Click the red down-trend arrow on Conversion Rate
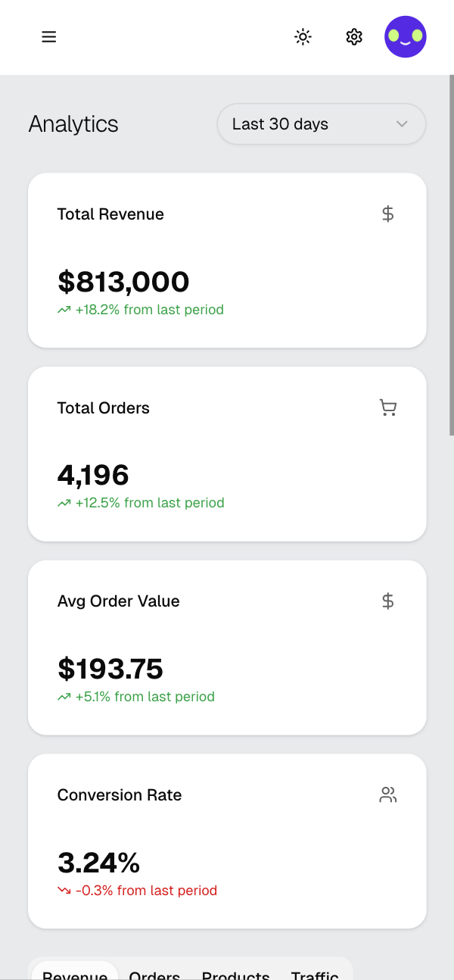 (64, 890)
